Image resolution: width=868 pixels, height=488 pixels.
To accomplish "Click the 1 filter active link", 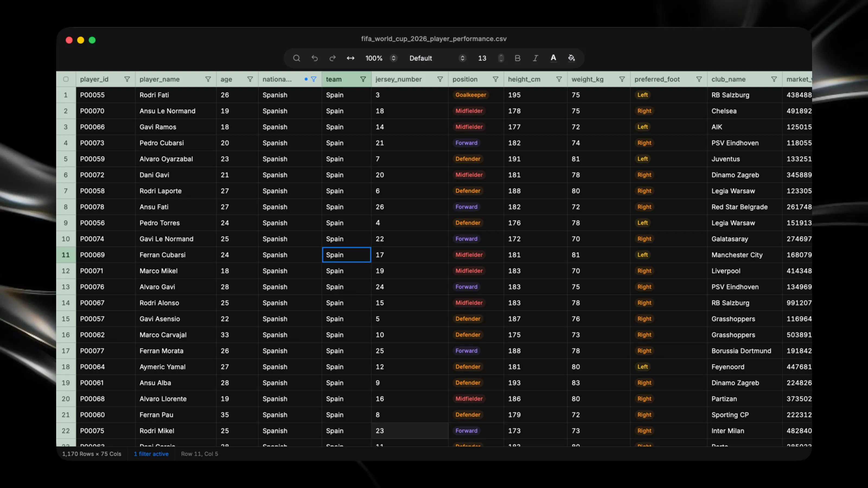I will [x=151, y=454].
